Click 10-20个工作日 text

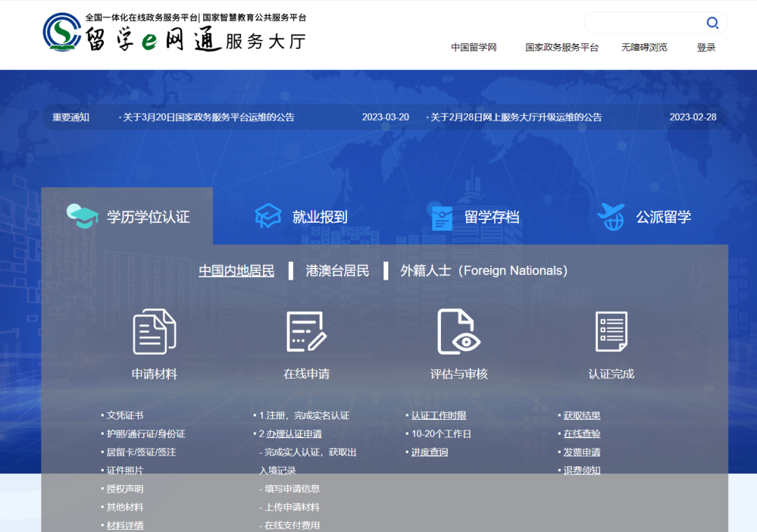[x=442, y=434]
